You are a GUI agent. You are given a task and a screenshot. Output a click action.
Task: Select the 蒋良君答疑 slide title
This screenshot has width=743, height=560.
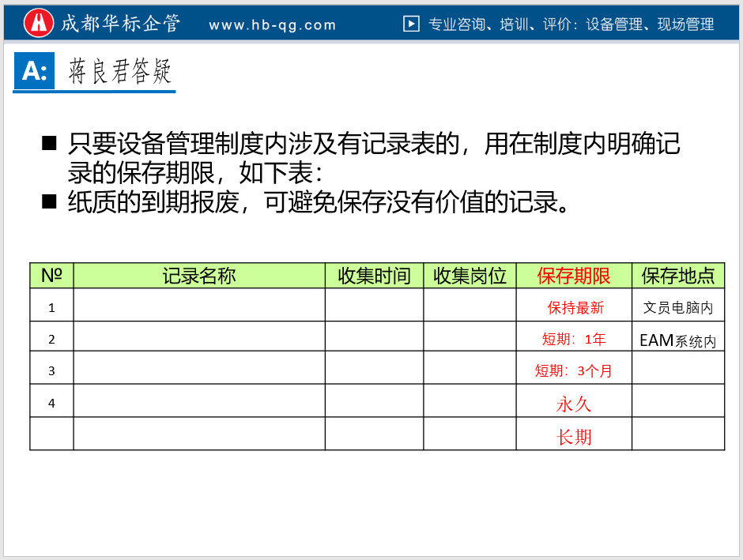119,73
